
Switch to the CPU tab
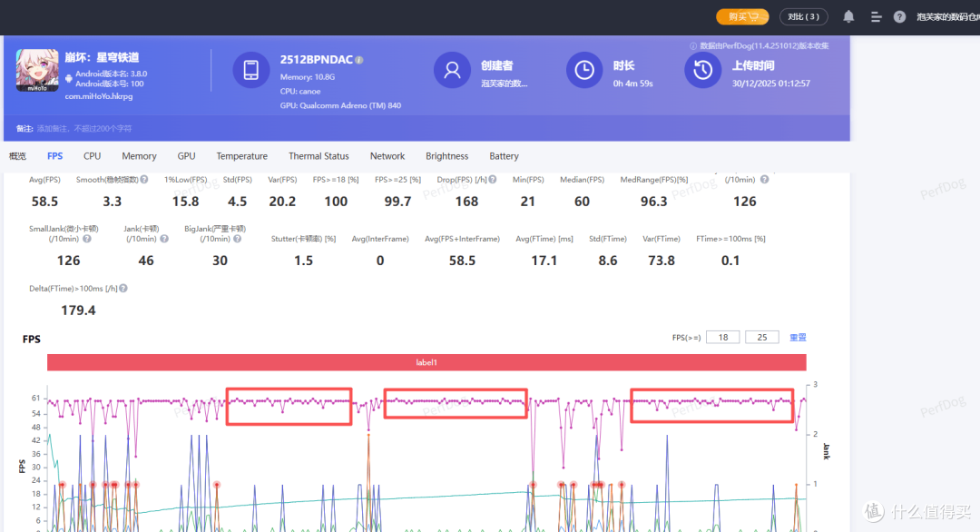click(x=92, y=156)
